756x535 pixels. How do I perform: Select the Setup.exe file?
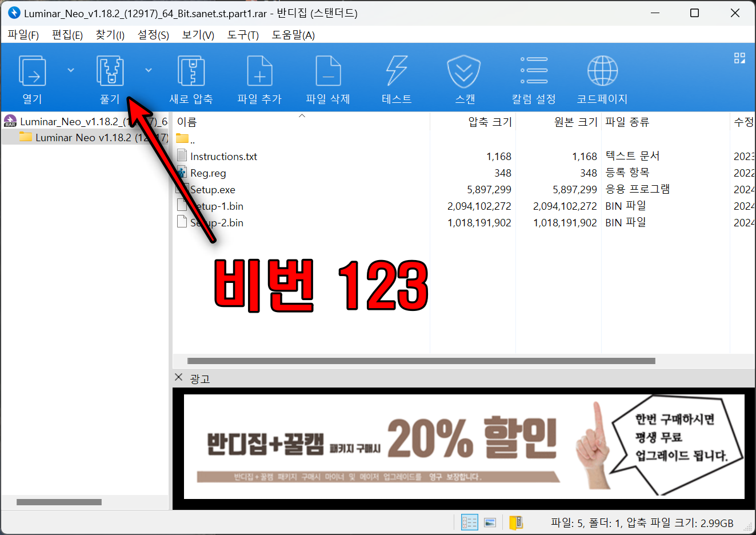213,189
